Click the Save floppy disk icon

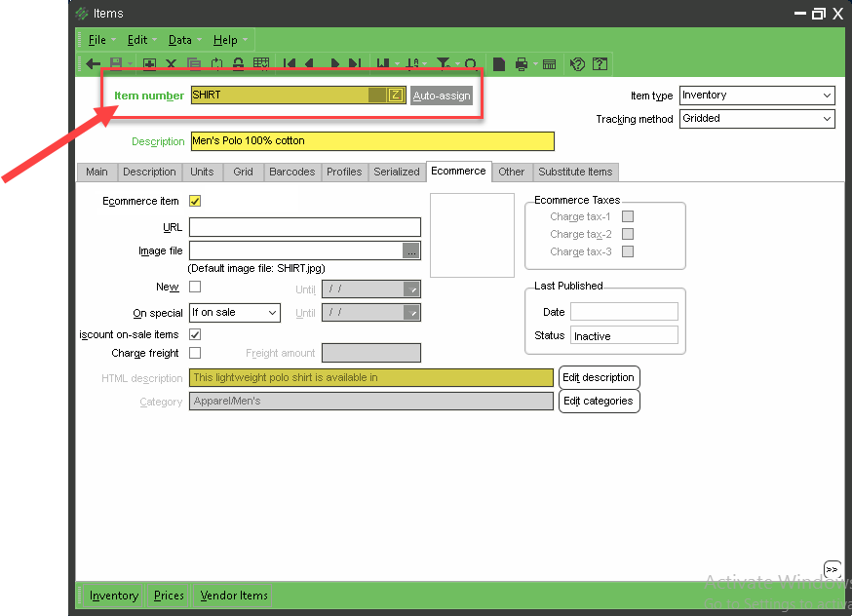[116, 64]
